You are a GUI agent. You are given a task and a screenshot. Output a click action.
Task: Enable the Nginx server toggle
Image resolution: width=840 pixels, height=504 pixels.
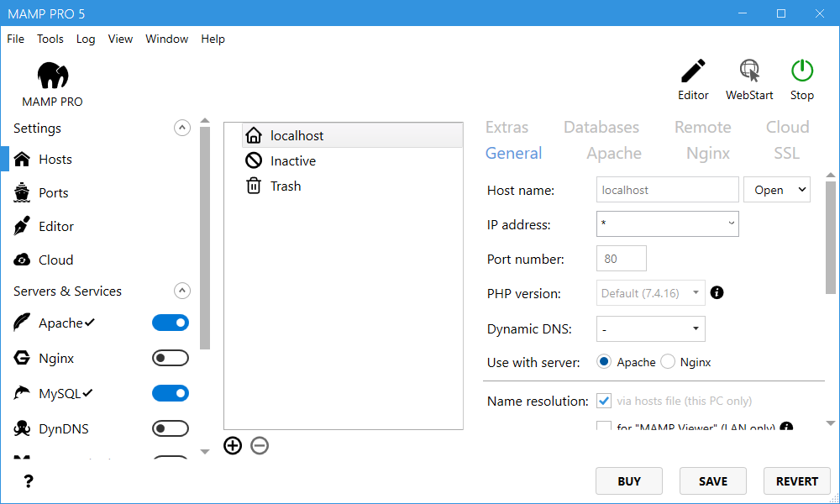(170, 359)
